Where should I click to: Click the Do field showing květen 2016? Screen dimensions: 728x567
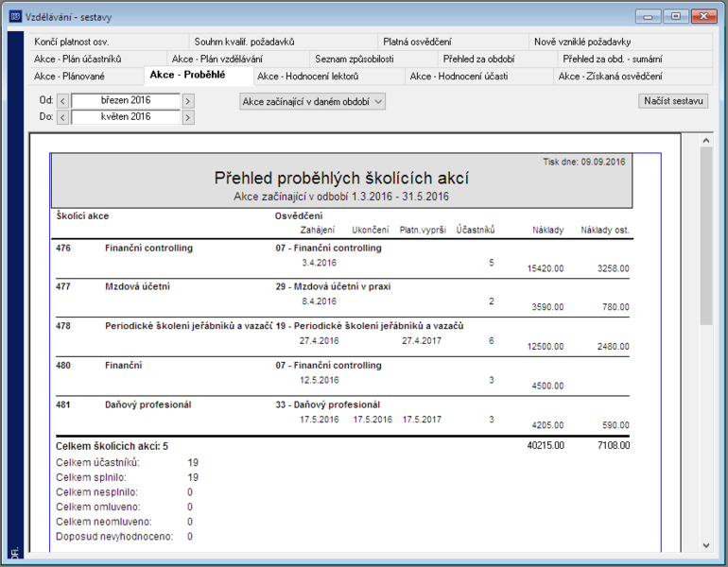click(x=126, y=116)
